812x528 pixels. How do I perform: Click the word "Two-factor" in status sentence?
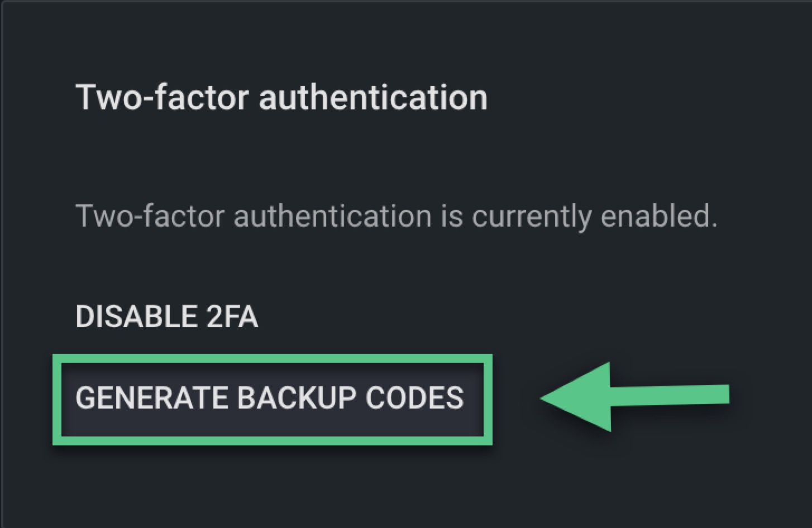tap(150, 216)
